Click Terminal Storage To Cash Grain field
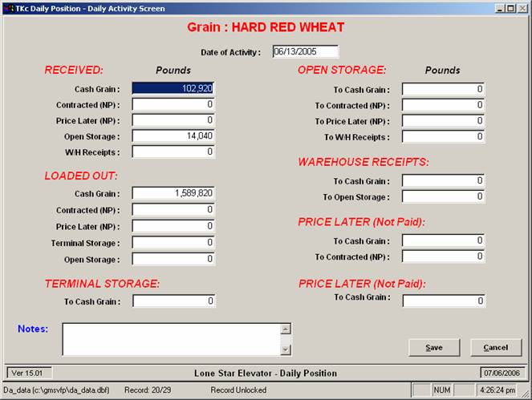Image resolution: width=532 pixels, height=400 pixels. click(173, 301)
